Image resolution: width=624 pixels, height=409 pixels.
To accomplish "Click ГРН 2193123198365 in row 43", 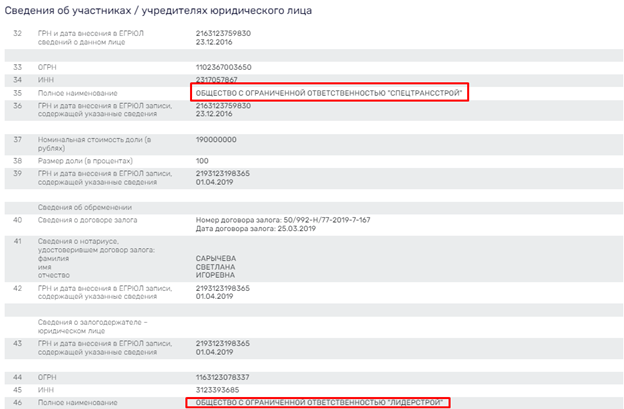I will (x=222, y=343).
